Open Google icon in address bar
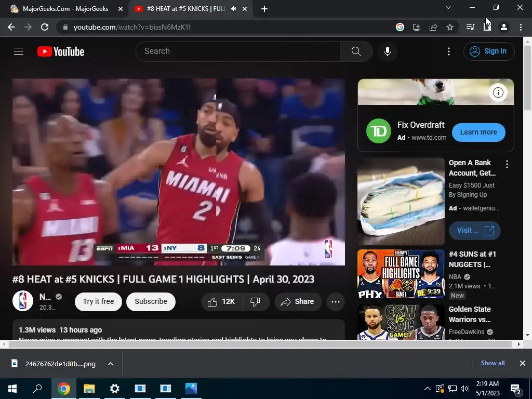Screen dimensions: 532x399 [400, 27]
